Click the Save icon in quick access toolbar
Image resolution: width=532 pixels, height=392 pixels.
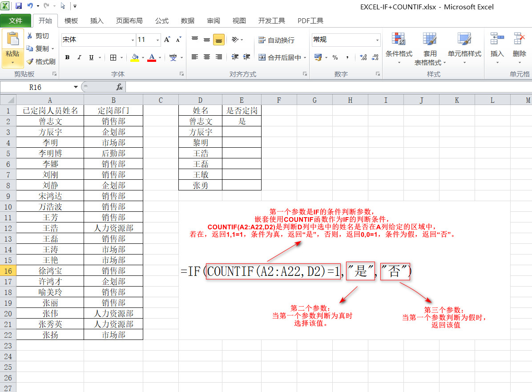(19, 6)
